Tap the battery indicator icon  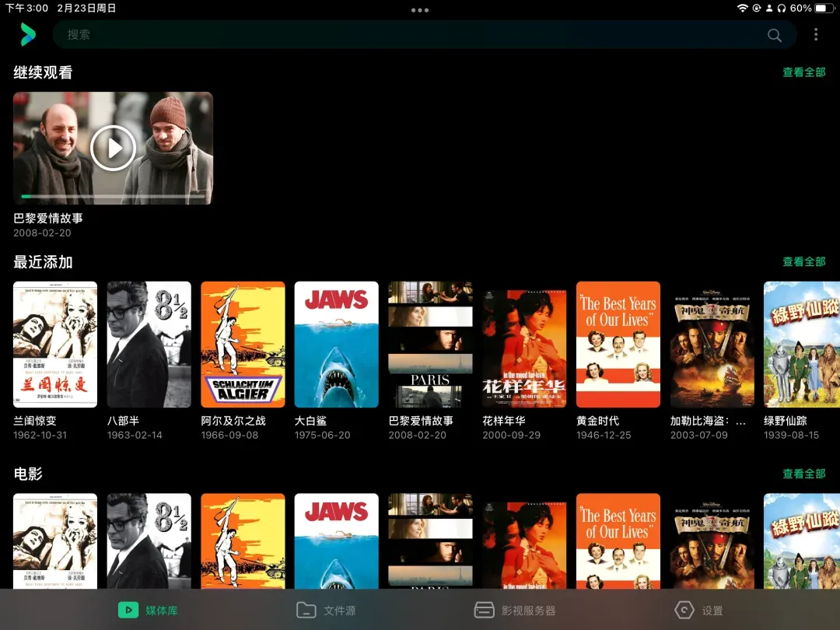823,8
